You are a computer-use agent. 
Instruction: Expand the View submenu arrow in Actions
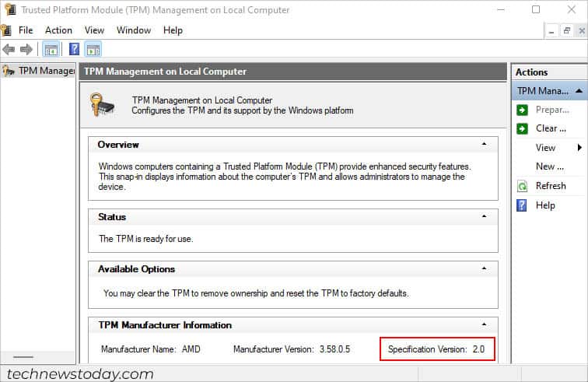[579, 148]
